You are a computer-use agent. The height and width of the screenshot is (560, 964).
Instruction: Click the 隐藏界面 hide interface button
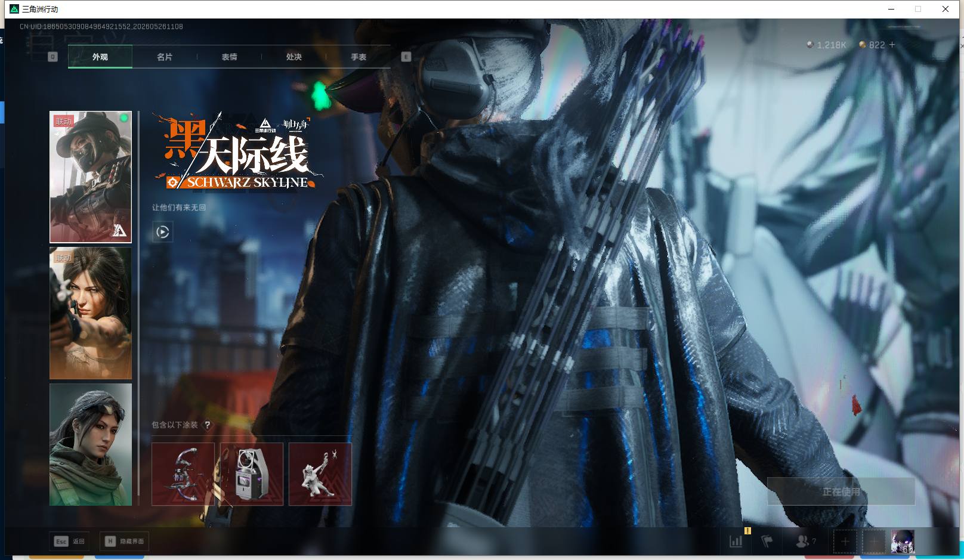[x=124, y=542]
